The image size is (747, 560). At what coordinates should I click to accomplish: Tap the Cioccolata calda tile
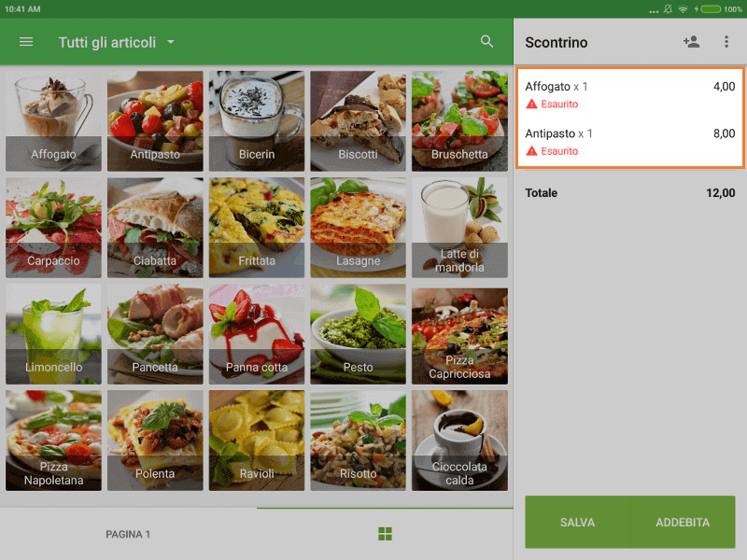[x=459, y=441]
